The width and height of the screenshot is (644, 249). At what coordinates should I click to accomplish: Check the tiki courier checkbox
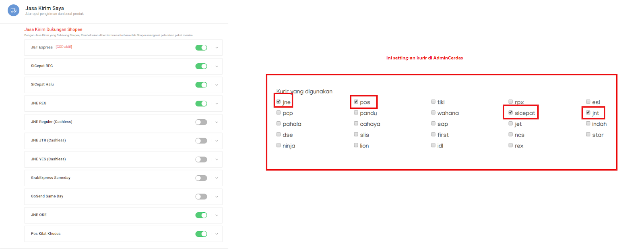pos(433,102)
